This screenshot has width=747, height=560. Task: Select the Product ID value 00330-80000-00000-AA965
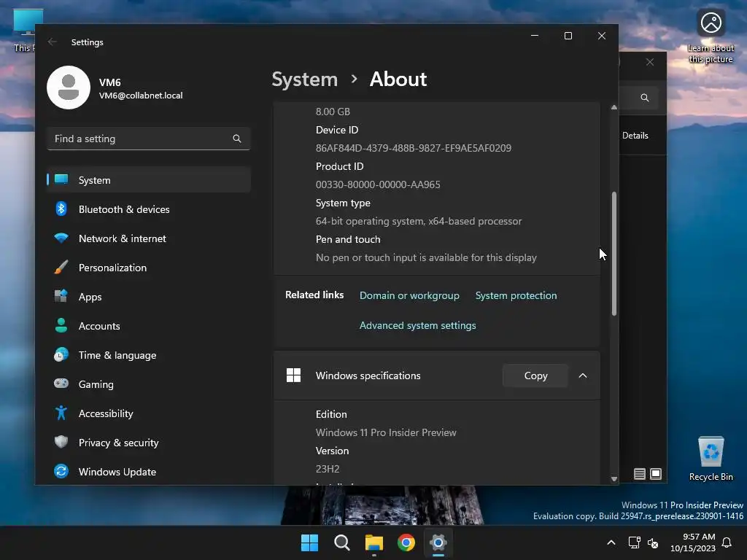point(378,184)
